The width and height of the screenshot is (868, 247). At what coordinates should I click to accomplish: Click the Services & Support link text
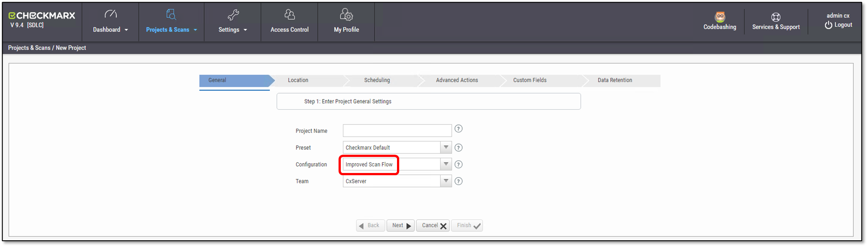coord(776,27)
